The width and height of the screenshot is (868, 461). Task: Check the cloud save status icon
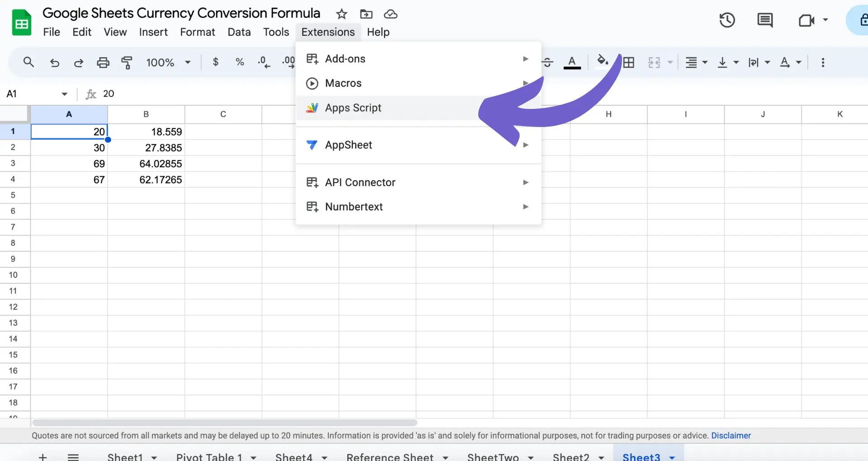tap(391, 14)
